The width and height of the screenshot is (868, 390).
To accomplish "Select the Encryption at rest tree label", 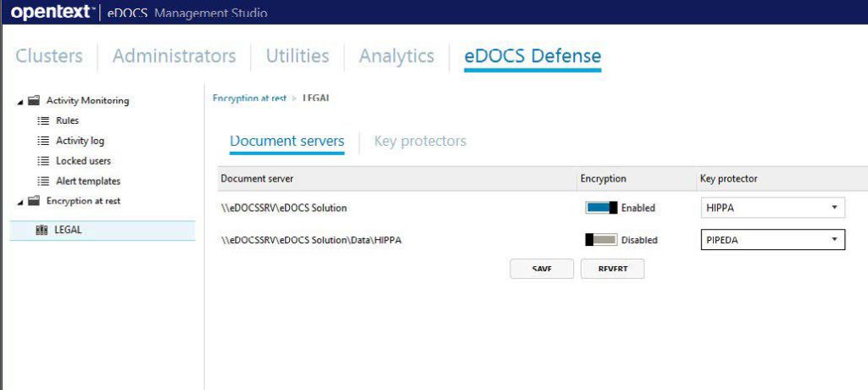I will pyautogui.click(x=83, y=201).
